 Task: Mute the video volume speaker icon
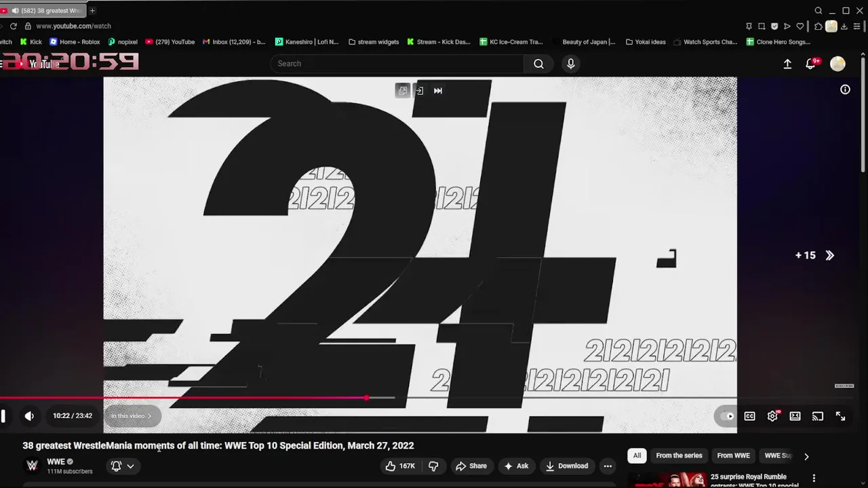pyautogui.click(x=29, y=416)
